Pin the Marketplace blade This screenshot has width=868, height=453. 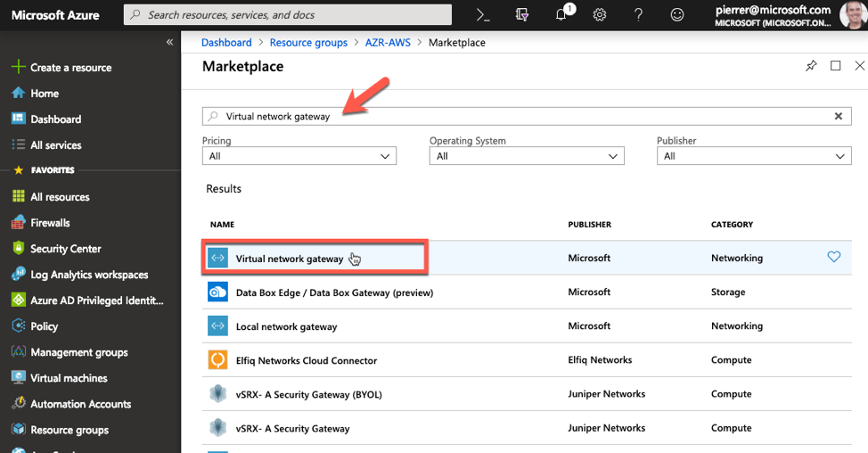[811, 66]
